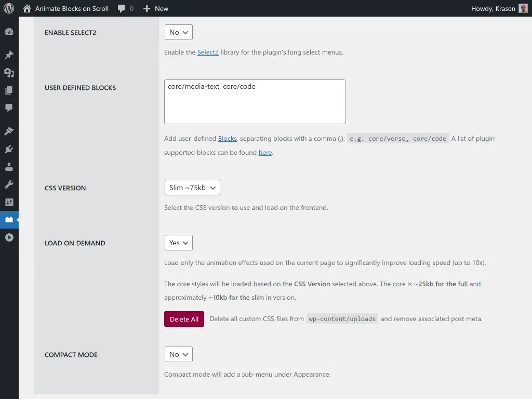Open the Pages icon in sidebar
Screen dimensions: 532x399
9,90
